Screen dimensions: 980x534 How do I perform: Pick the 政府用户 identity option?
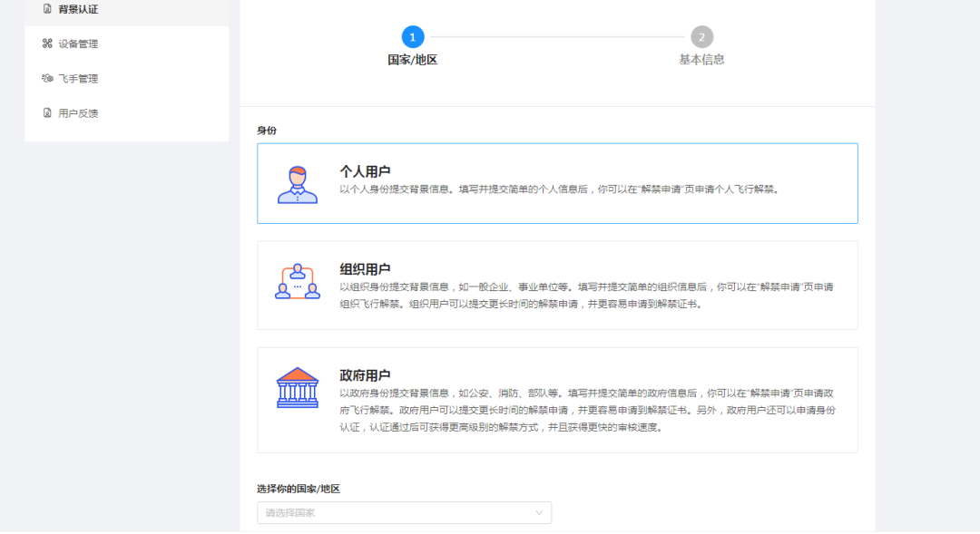(557, 401)
